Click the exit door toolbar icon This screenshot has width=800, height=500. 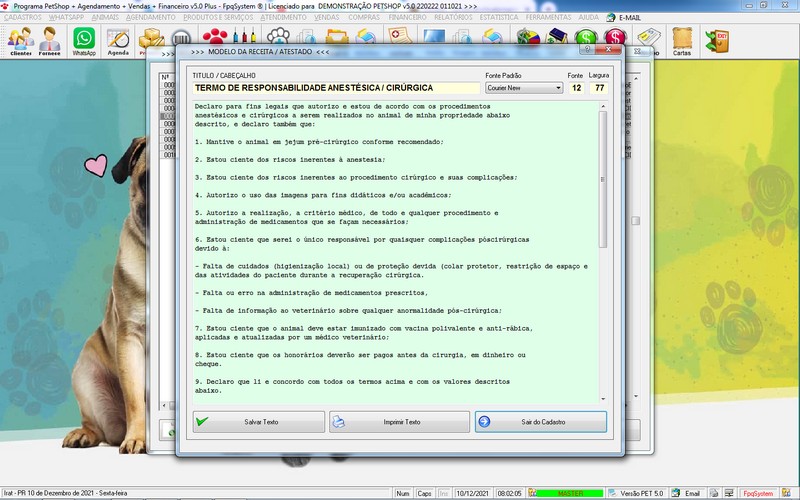717,41
